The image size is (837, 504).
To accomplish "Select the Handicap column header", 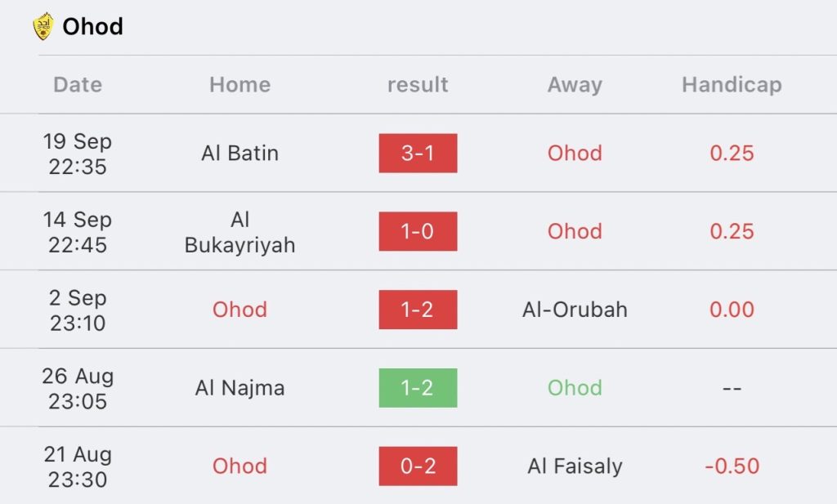I will pyautogui.click(x=732, y=85).
